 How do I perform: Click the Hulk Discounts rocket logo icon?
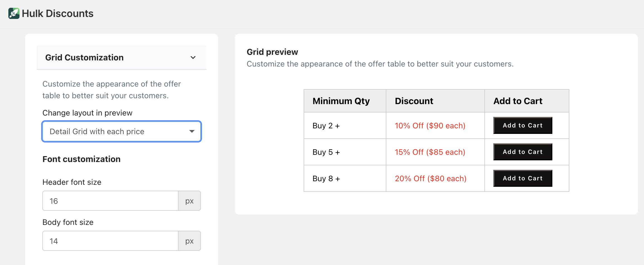pos(14,13)
